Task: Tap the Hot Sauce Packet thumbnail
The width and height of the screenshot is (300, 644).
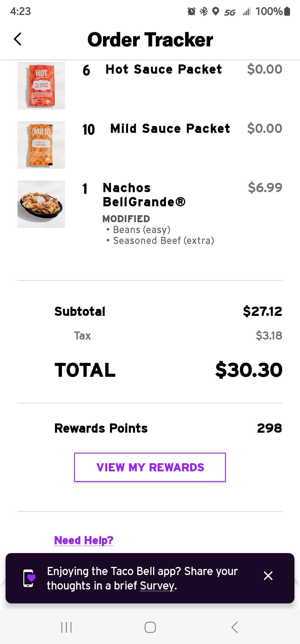Action: [x=41, y=86]
